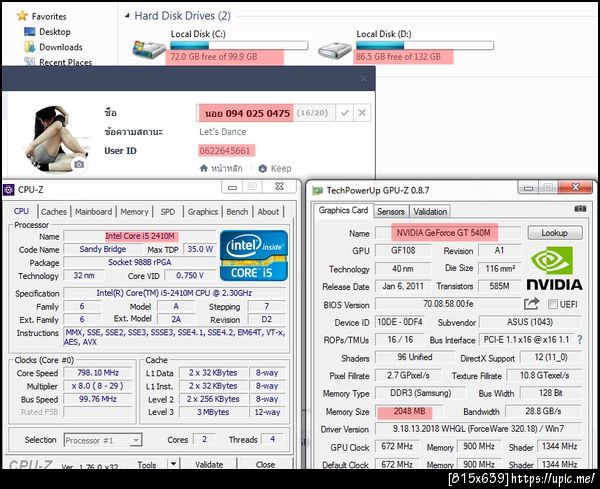Viewport: 600px width, 489px height.
Task: Edit the name input field
Action: pyautogui.click(x=266, y=113)
